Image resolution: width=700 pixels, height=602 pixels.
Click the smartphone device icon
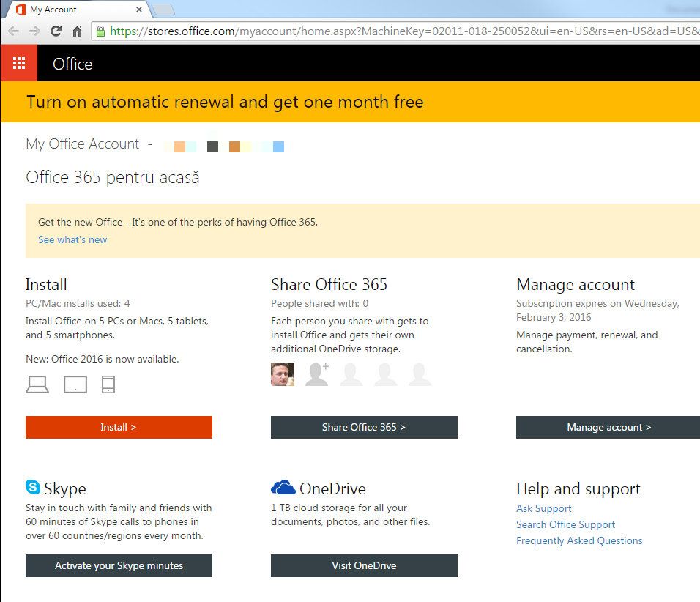coord(108,384)
